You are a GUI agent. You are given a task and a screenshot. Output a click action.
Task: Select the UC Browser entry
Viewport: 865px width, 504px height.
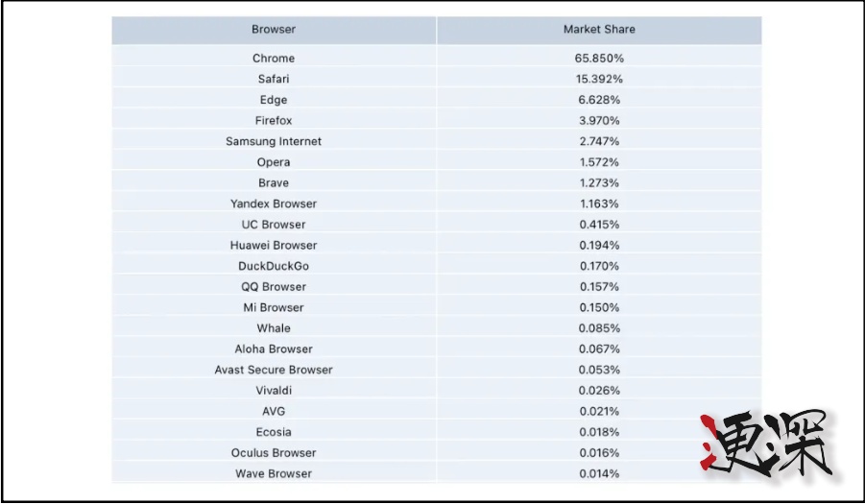tap(274, 225)
